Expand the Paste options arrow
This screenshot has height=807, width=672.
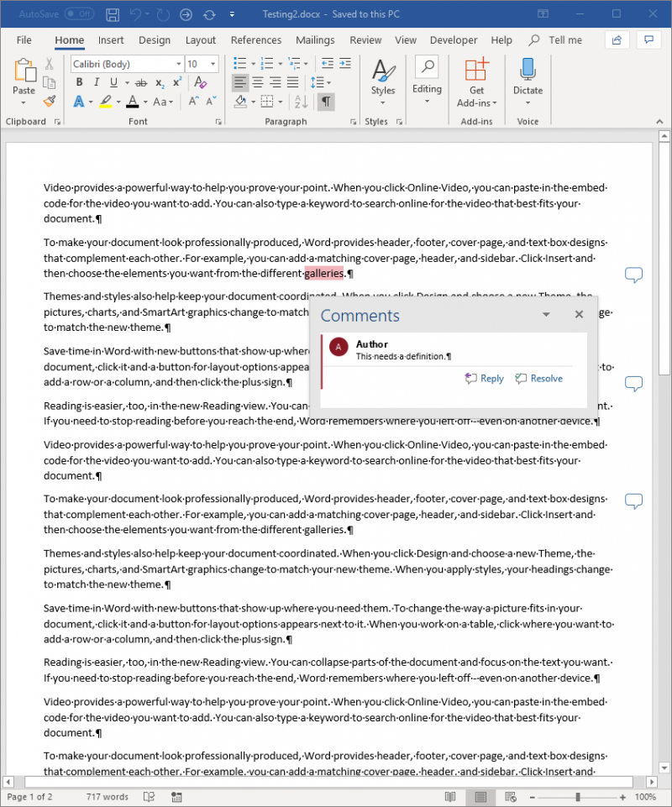click(x=24, y=103)
